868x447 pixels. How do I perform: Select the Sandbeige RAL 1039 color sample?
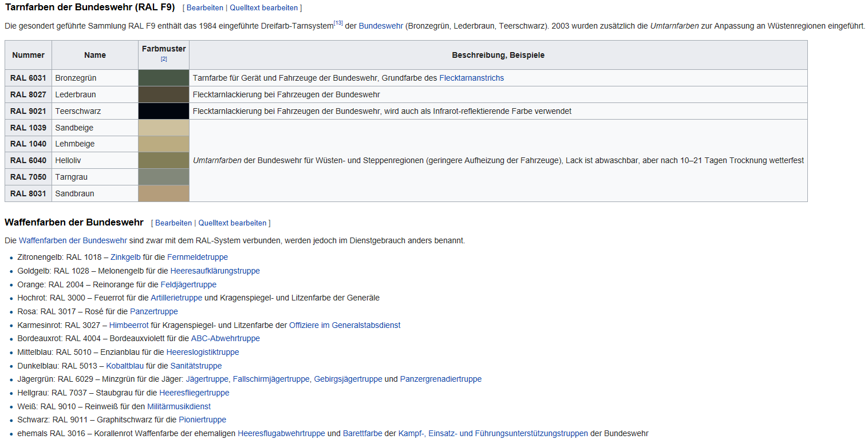pos(163,128)
